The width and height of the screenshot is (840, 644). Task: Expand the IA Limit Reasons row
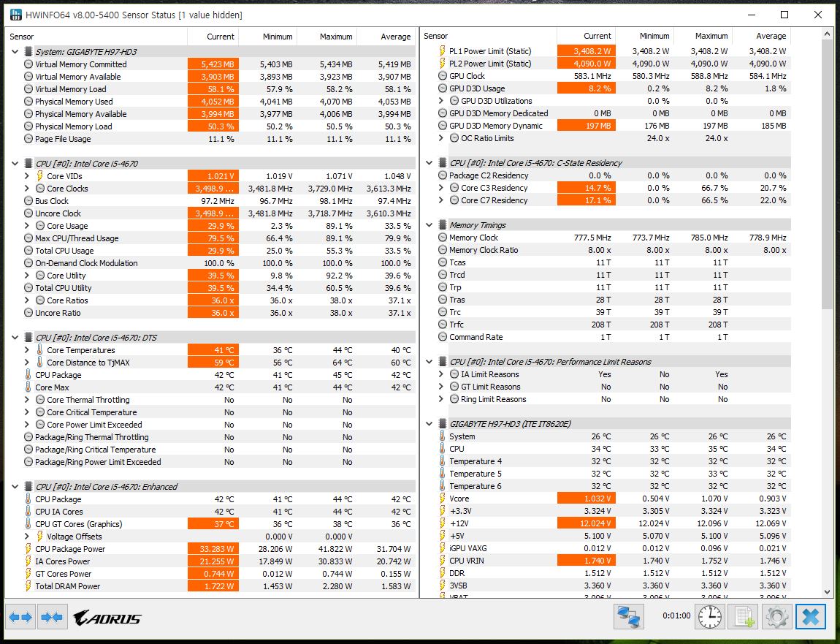click(x=441, y=374)
